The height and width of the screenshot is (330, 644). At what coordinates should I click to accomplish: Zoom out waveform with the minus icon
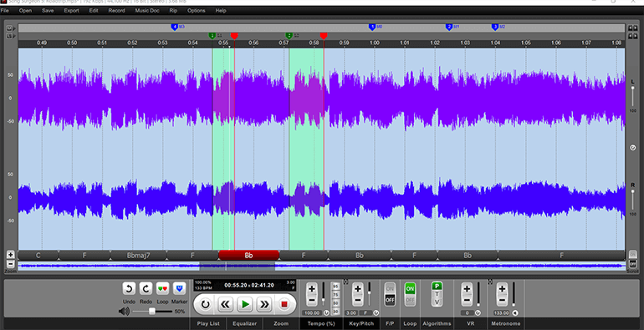point(11,264)
